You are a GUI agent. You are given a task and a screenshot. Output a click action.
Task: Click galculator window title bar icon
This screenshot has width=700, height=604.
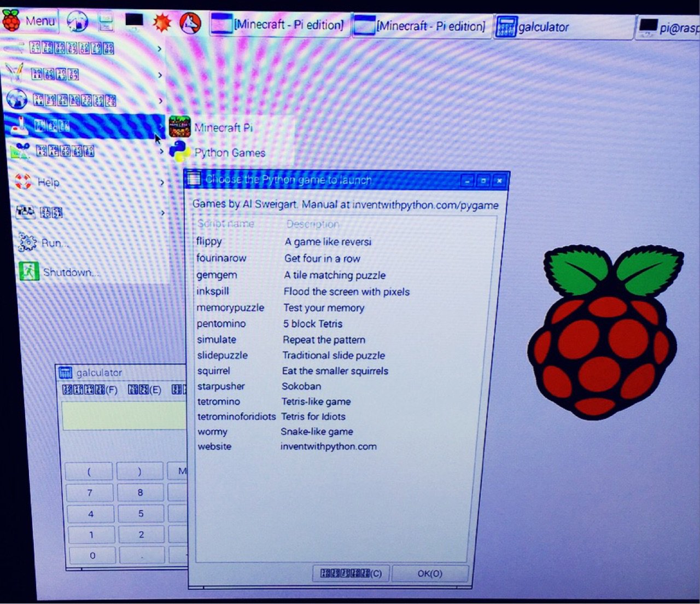66,373
